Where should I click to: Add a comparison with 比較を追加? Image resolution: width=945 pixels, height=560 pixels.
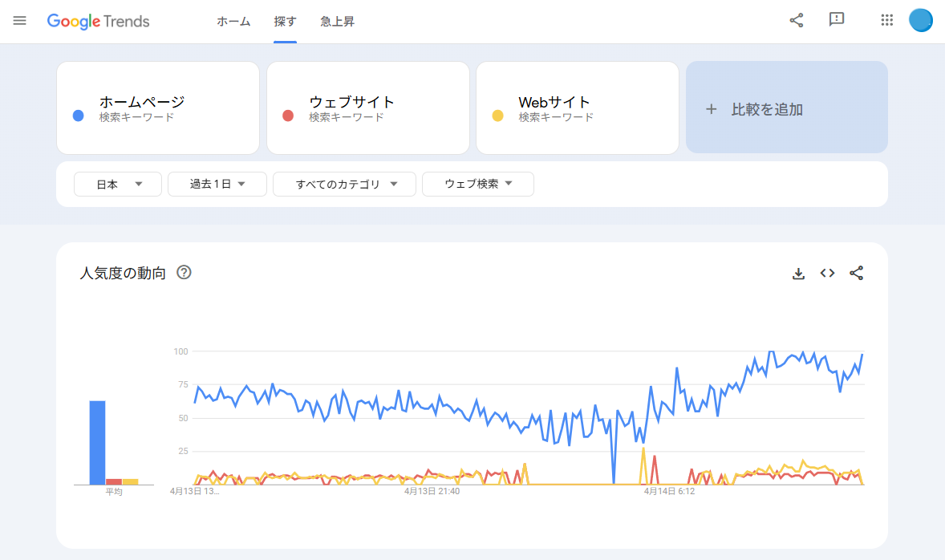click(786, 108)
